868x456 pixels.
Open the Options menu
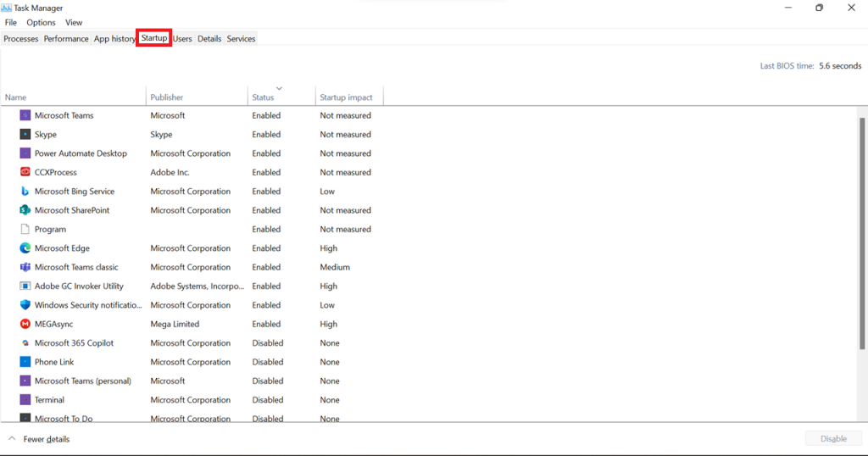(41, 23)
